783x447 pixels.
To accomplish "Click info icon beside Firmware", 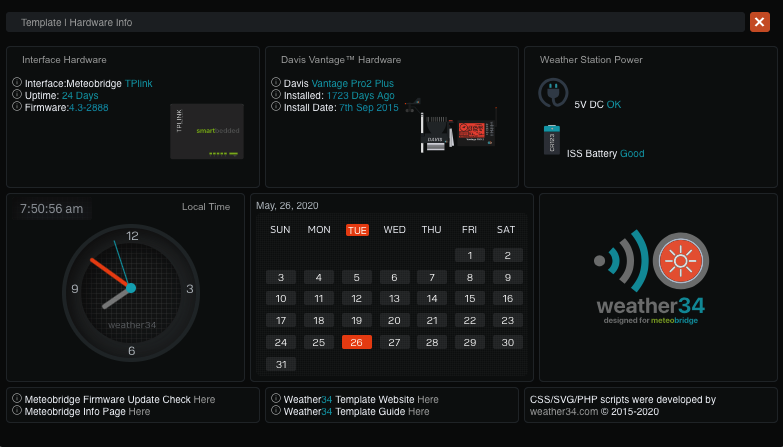I will [x=17, y=106].
